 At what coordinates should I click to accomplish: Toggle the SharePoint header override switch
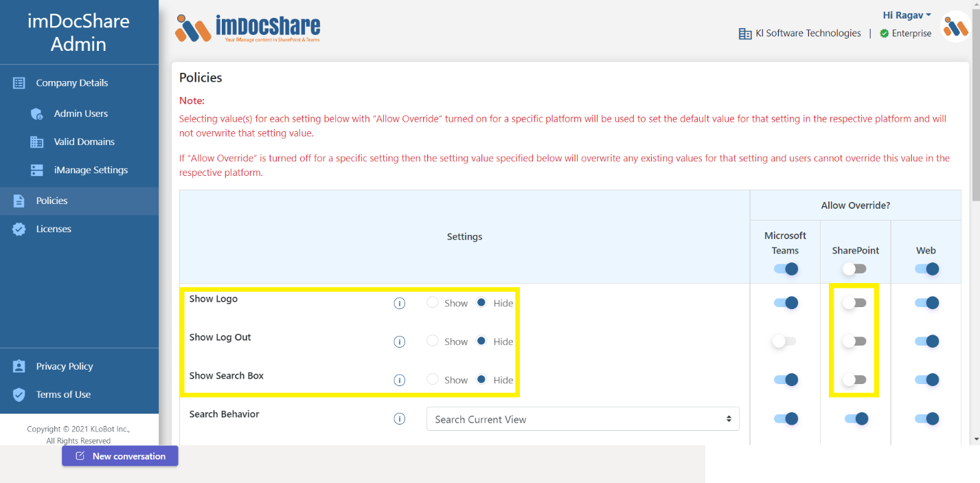(855, 269)
